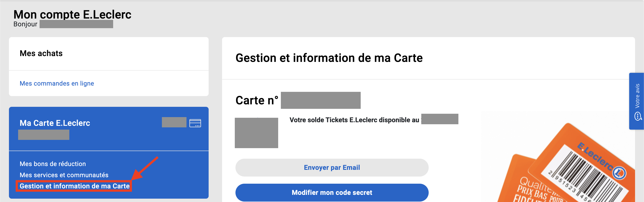Click the hidden card number beside Carte n°
This screenshot has width=644, height=202.
(320, 100)
